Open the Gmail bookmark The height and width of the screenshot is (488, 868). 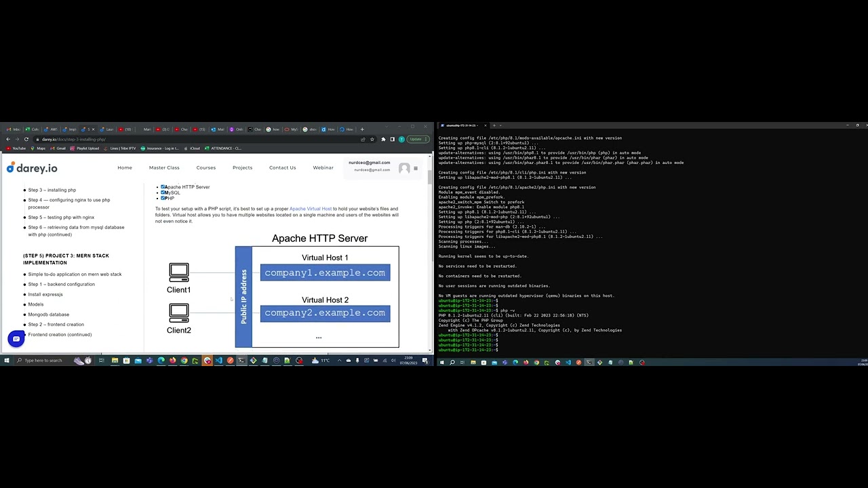point(58,148)
